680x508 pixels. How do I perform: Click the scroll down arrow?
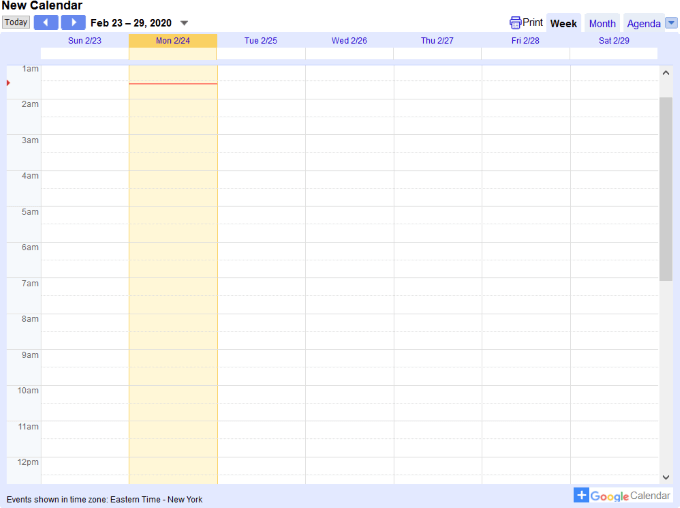(x=666, y=477)
